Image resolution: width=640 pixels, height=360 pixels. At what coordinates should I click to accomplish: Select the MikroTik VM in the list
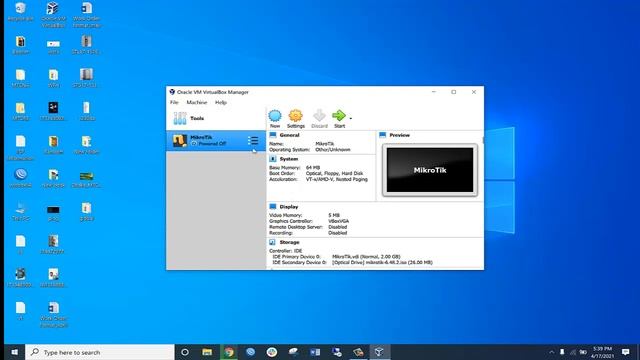coord(216,140)
